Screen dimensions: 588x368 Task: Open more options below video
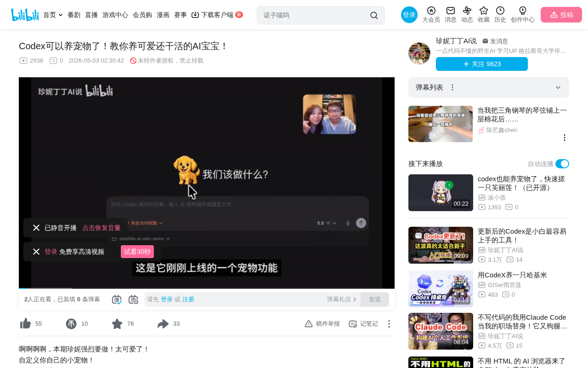tap(389, 324)
